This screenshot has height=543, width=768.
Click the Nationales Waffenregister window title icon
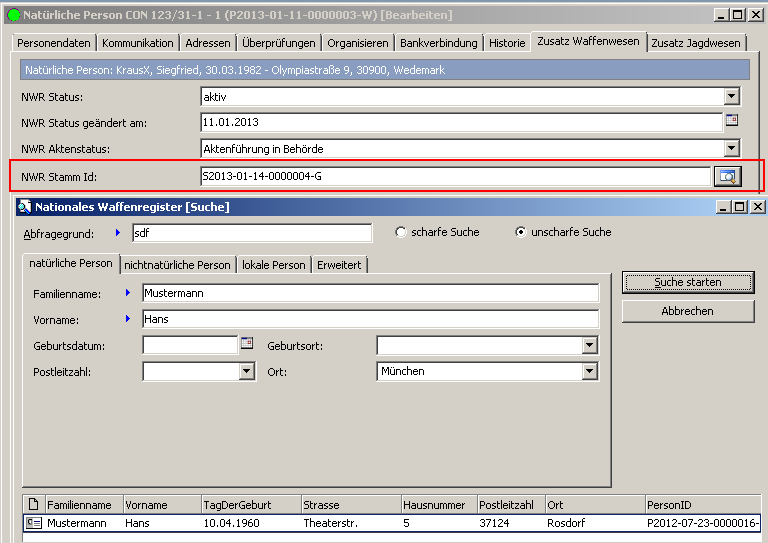click(x=24, y=207)
